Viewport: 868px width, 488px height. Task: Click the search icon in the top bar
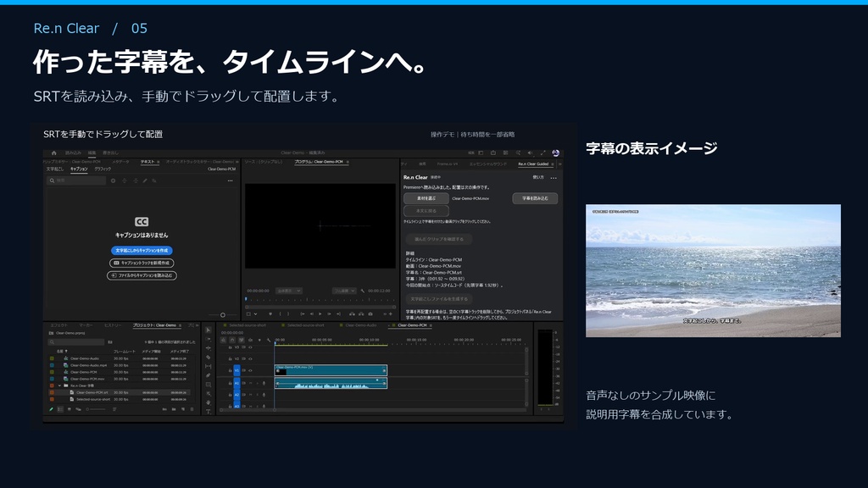coord(518,153)
